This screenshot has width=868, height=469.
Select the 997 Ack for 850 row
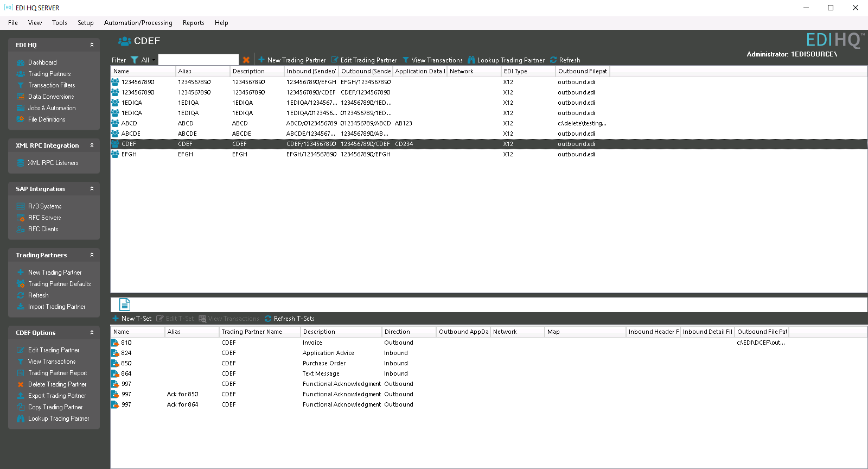[x=489, y=394]
